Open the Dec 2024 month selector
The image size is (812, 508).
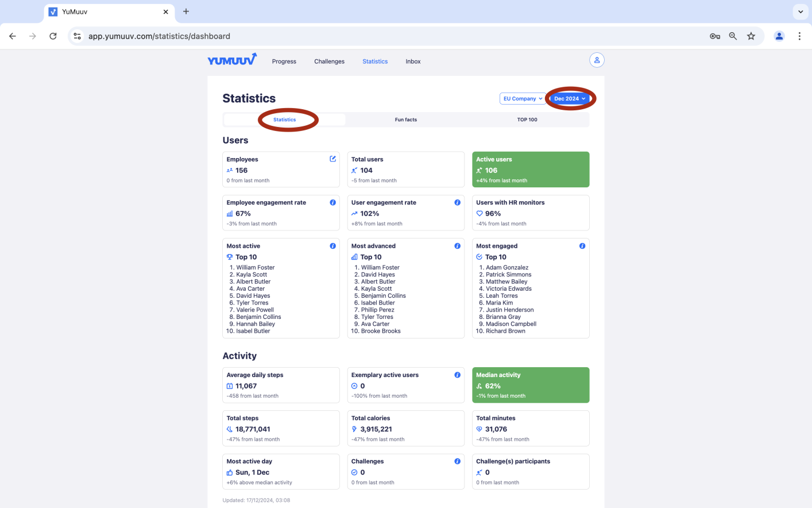[x=569, y=98]
